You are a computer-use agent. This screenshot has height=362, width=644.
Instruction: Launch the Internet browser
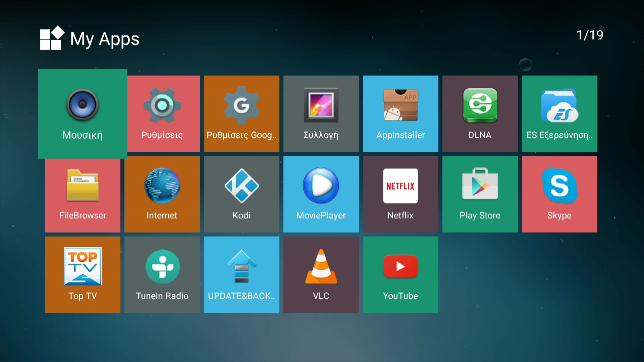[x=162, y=194]
